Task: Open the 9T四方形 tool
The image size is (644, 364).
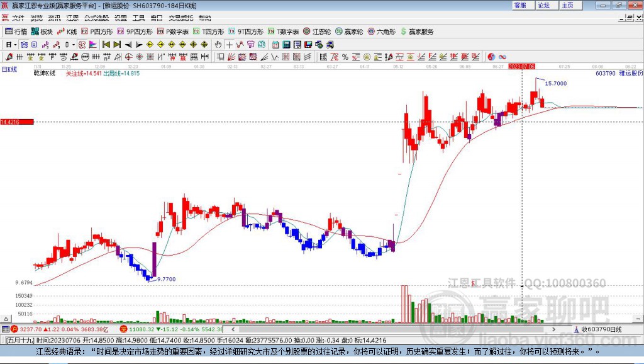Action: click(246, 31)
